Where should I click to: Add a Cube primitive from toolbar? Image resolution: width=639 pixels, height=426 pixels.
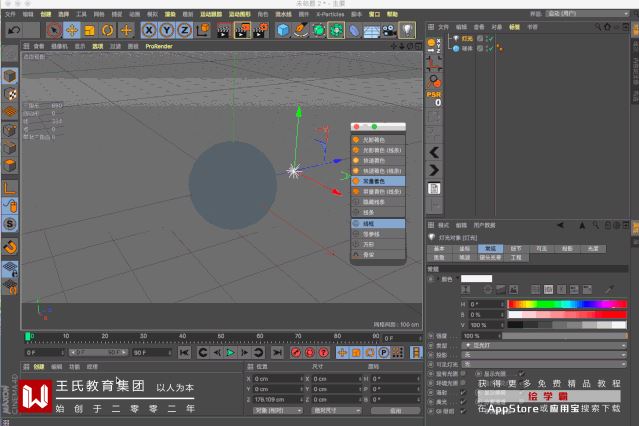[x=283, y=31]
